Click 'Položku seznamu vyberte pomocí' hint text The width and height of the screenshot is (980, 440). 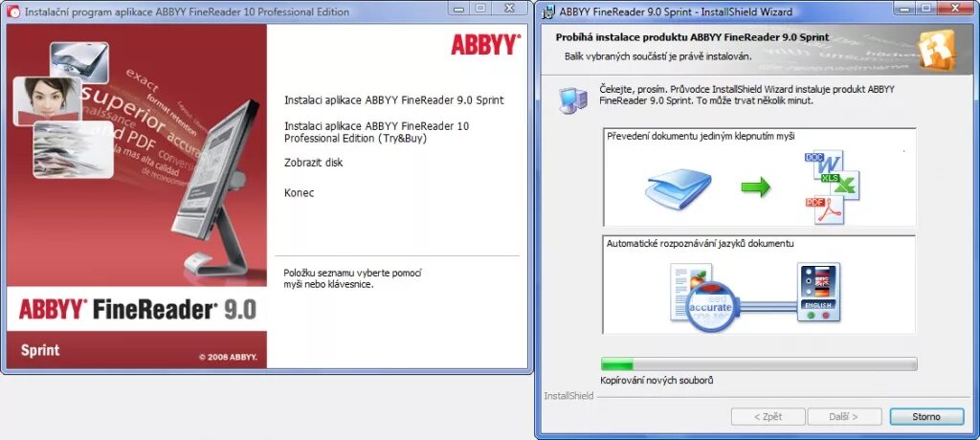coord(352,273)
